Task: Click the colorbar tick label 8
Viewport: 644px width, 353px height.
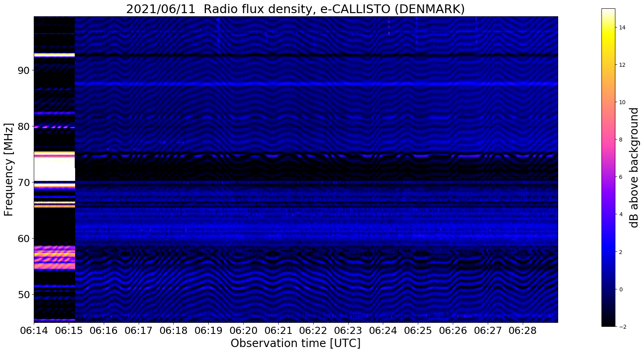Action: pos(620,140)
